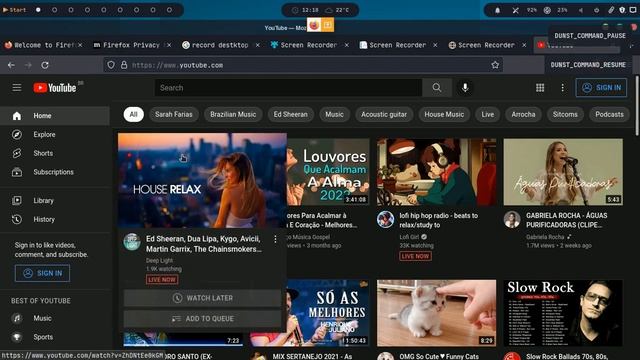View site security via the padlock icon
640x360 pixels.
pyautogui.click(x=124, y=65)
